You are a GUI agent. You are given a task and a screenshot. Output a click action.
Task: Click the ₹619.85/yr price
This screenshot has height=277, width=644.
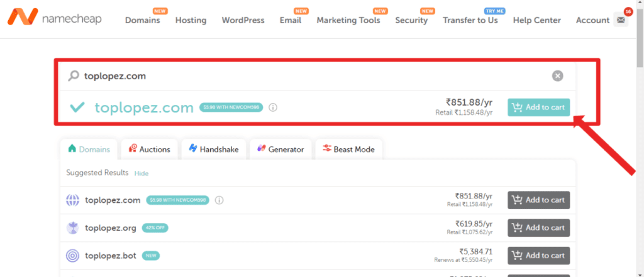[474, 224]
